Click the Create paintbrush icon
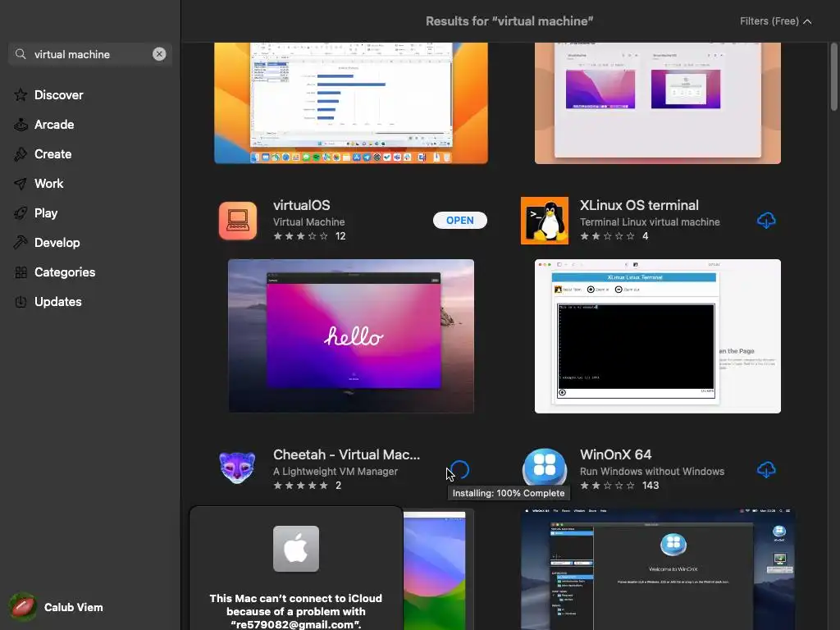This screenshot has width=840, height=630. pyautogui.click(x=21, y=153)
